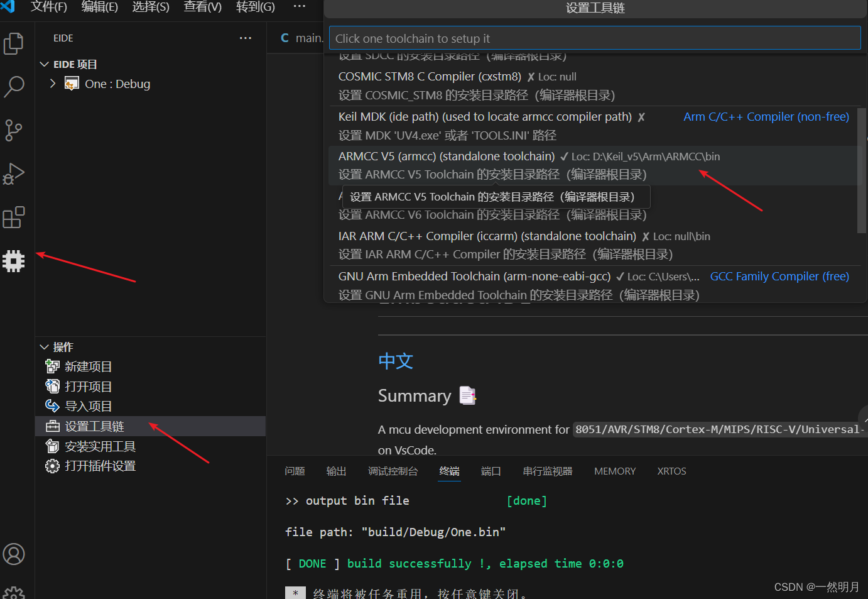Switch to the 终端 panel tab
Screen dimensions: 868x599
coord(449,471)
